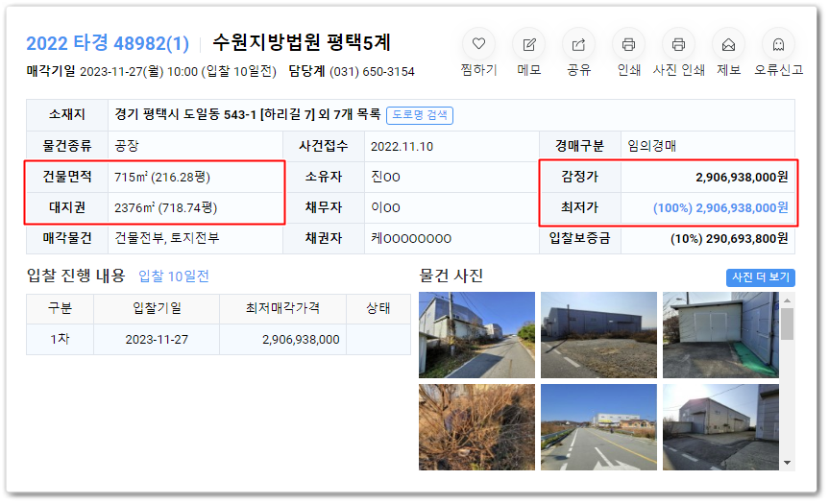Click the 인쇄 printer icon
Screen dimensions: 829x504
click(628, 44)
